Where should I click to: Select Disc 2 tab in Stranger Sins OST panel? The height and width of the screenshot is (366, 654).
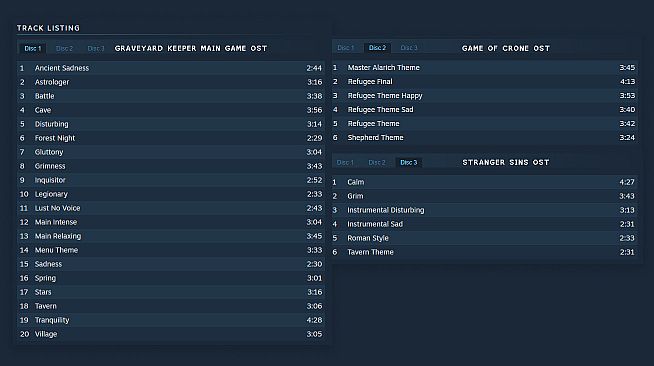[x=377, y=162]
